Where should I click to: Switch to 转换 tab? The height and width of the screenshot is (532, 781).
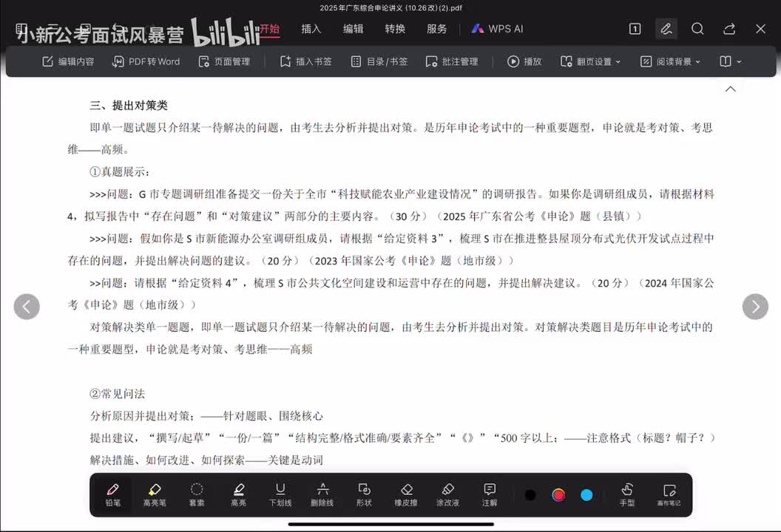click(x=395, y=29)
